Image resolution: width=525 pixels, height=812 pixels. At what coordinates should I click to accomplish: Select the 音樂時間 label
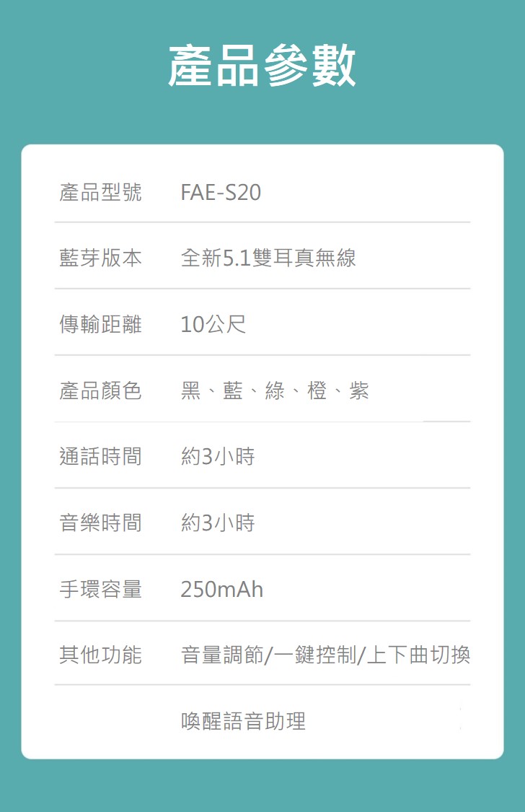point(100,523)
